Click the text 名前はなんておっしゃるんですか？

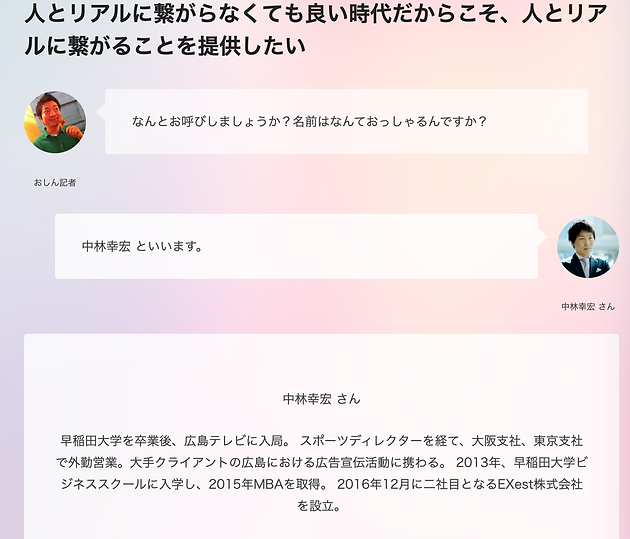point(391,121)
